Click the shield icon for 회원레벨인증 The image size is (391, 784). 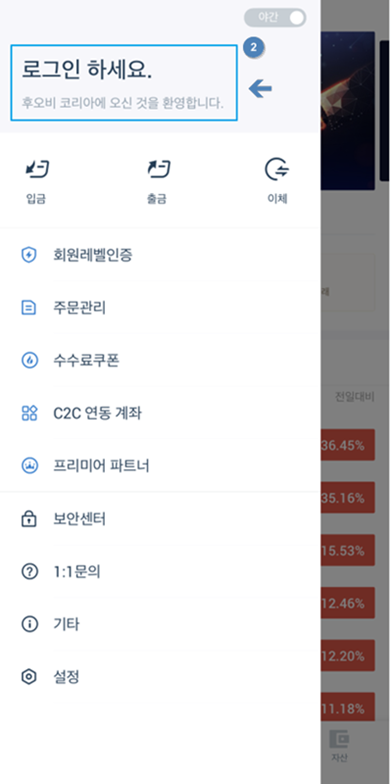click(29, 255)
